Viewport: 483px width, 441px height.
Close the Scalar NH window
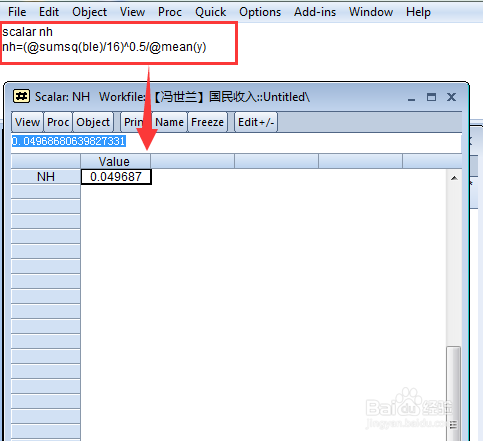tap(451, 97)
